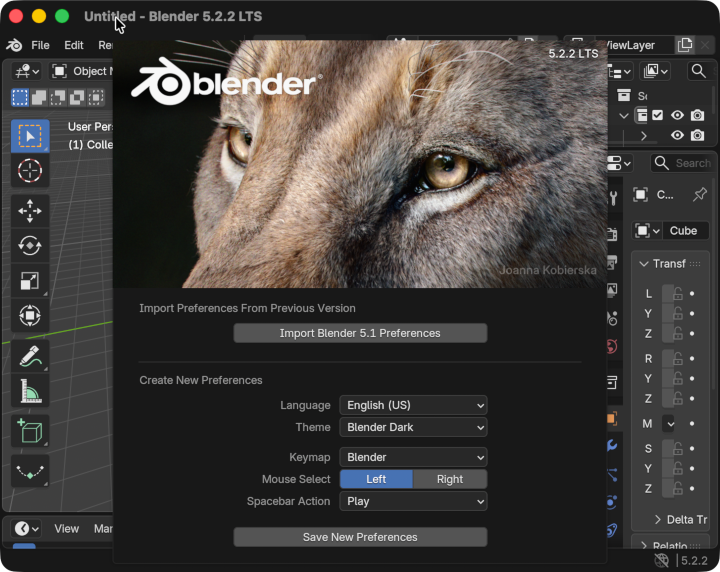Screen dimensions: 720x572
Task: Collapse the Collection row chevron in outliner
Action: click(624, 116)
